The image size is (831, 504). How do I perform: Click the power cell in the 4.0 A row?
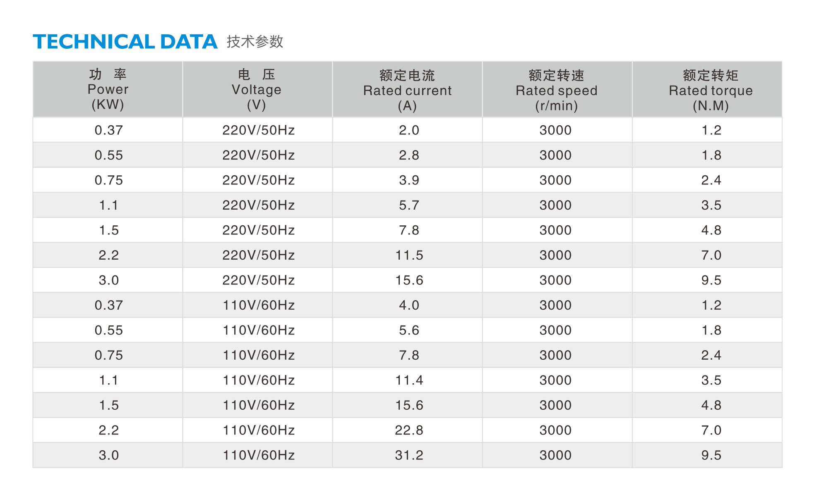(x=108, y=305)
